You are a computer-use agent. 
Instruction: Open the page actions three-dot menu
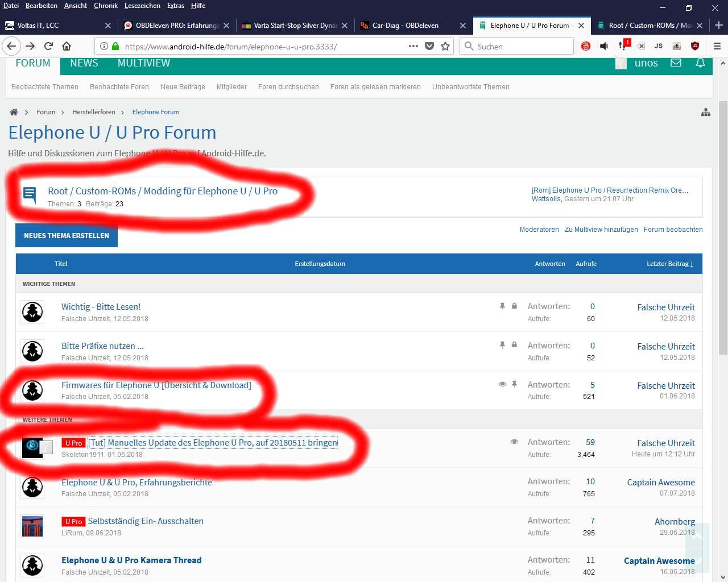[413, 46]
